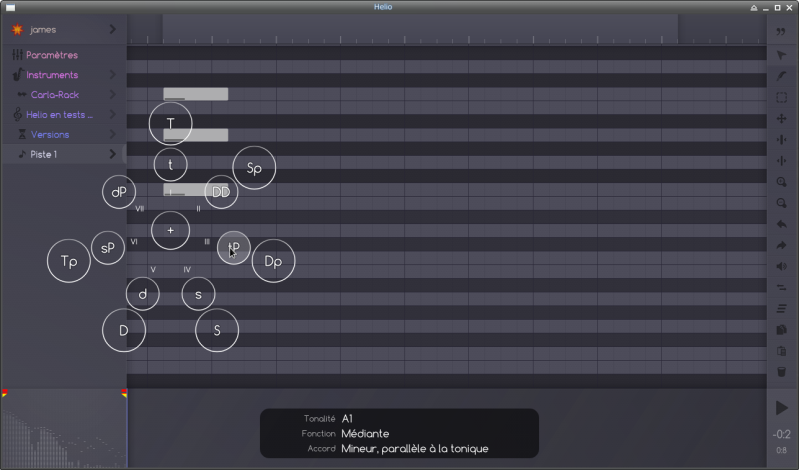Click the project minimap overview

pos(64,429)
